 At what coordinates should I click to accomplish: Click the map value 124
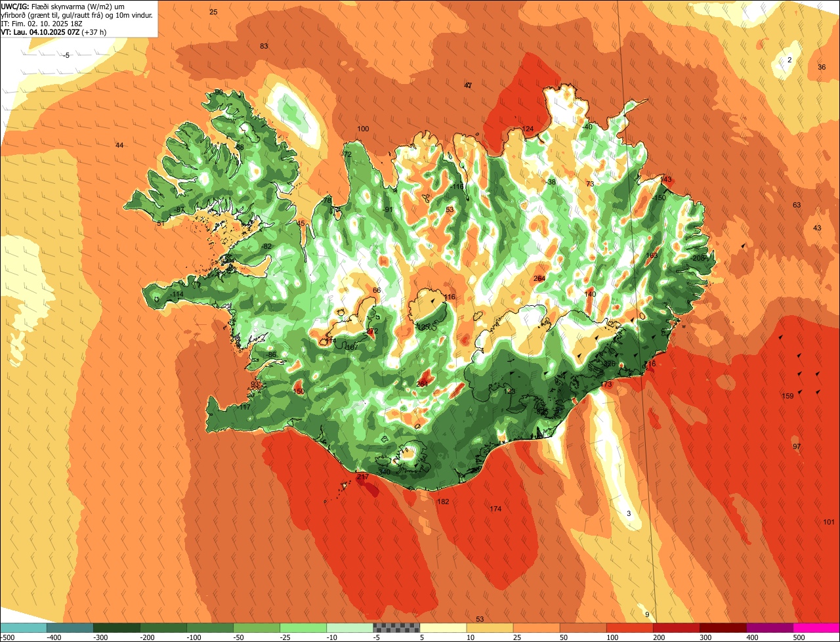[528, 129]
